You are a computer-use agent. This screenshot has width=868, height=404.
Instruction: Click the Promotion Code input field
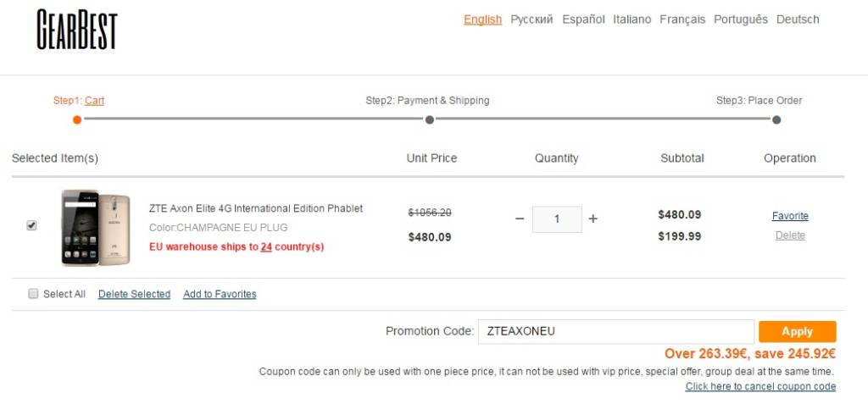click(x=615, y=331)
